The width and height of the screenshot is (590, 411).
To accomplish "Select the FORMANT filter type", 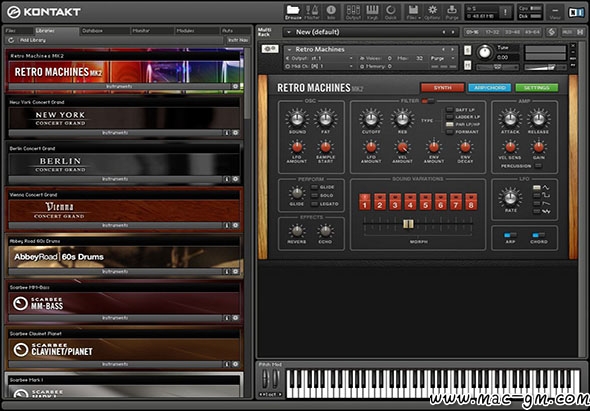I will coord(450,132).
